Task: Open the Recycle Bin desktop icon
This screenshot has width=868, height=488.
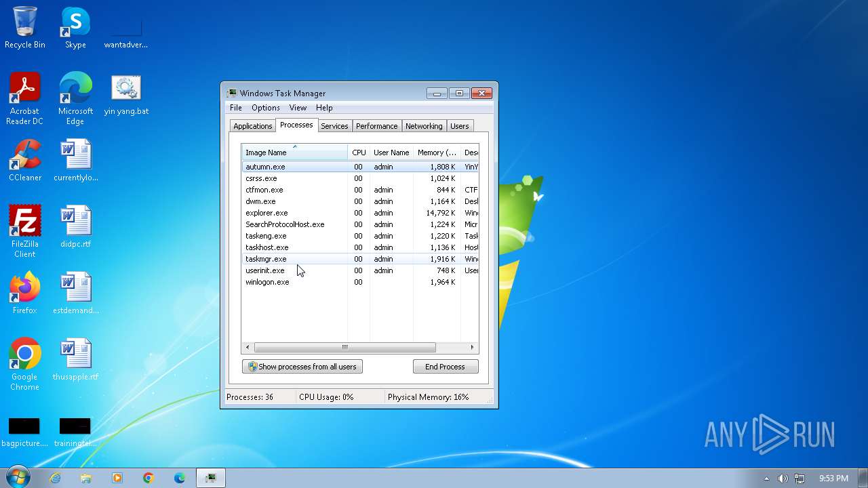Action: [x=25, y=27]
